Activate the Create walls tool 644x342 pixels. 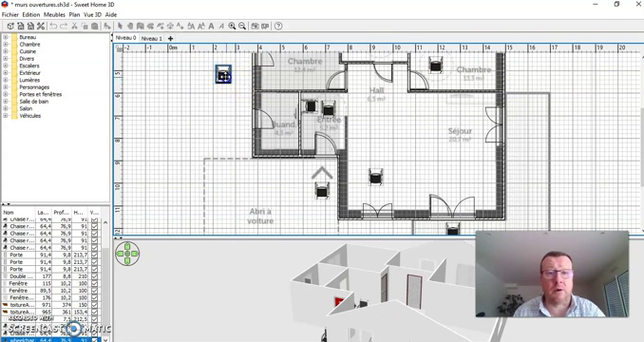point(140,26)
